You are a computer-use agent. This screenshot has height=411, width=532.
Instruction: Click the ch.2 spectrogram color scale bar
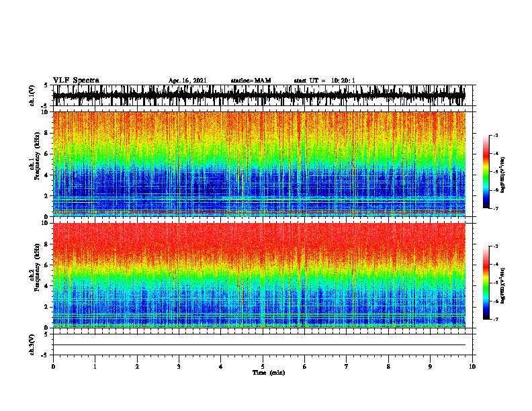486,283
